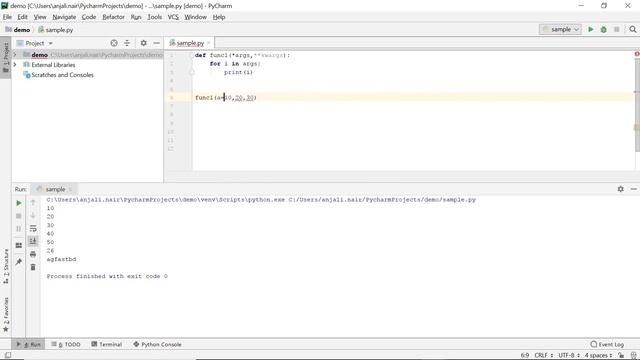
Task: Minimize the Run tool window
Action: pyautogui.click(x=633, y=189)
